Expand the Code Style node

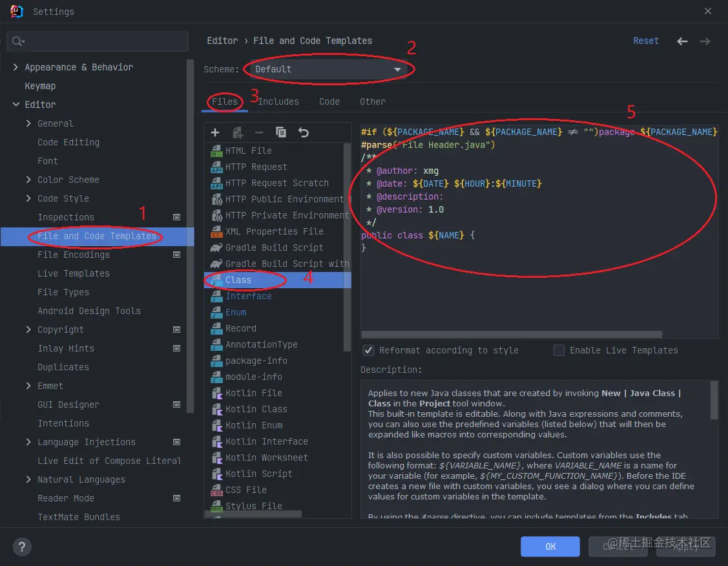point(28,198)
